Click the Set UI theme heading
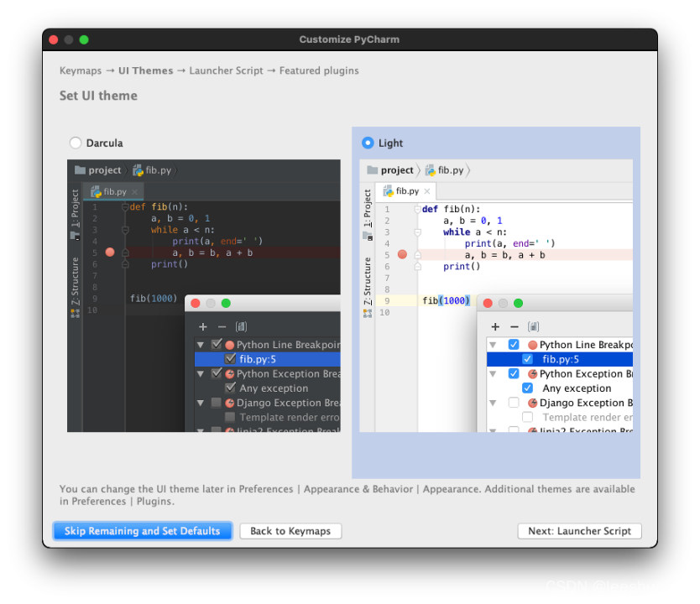700x604 pixels. pyautogui.click(x=99, y=96)
